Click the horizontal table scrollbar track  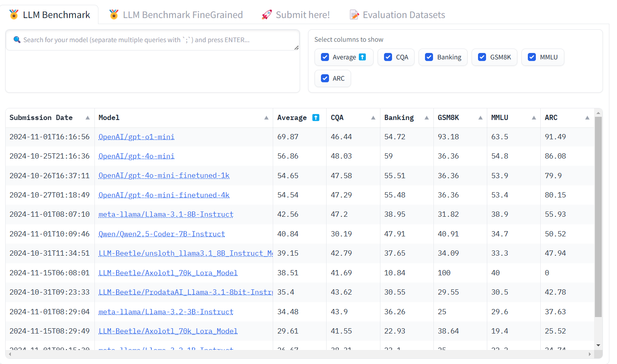[x=300, y=354]
